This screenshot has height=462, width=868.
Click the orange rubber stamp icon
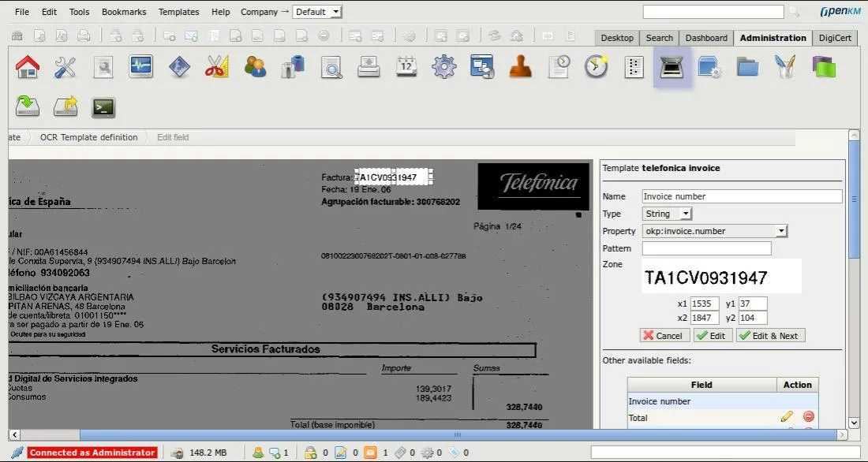pyautogui.click(x=520, y=67)
